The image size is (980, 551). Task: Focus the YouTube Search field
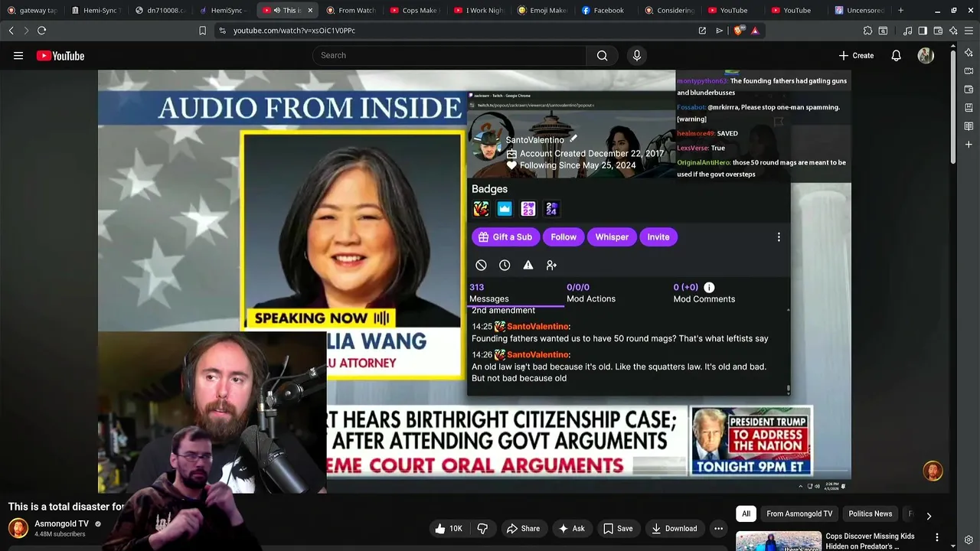(449, 55)
